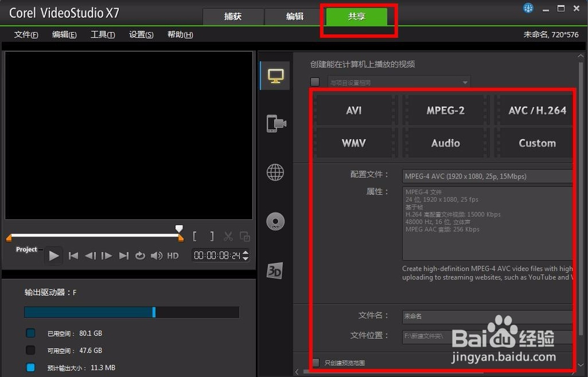The width and height of the screenshot is (588, 377).
Task: Click the preview scrubber white handle
Action: (x=179, y=228)
